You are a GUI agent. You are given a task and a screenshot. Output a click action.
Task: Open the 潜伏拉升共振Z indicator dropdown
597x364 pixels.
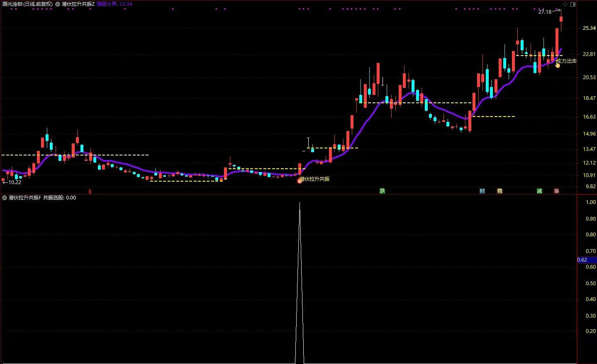point(57,4)
